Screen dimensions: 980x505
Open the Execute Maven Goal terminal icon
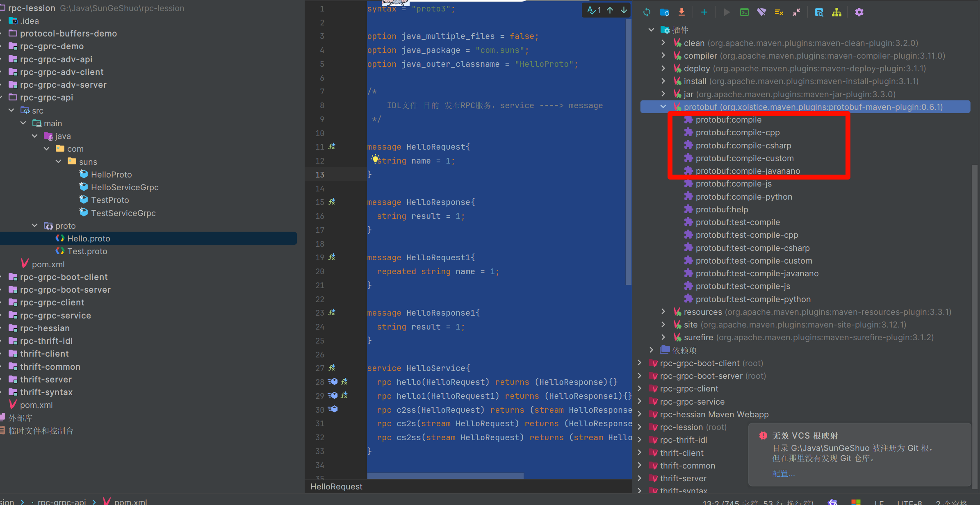744,12
